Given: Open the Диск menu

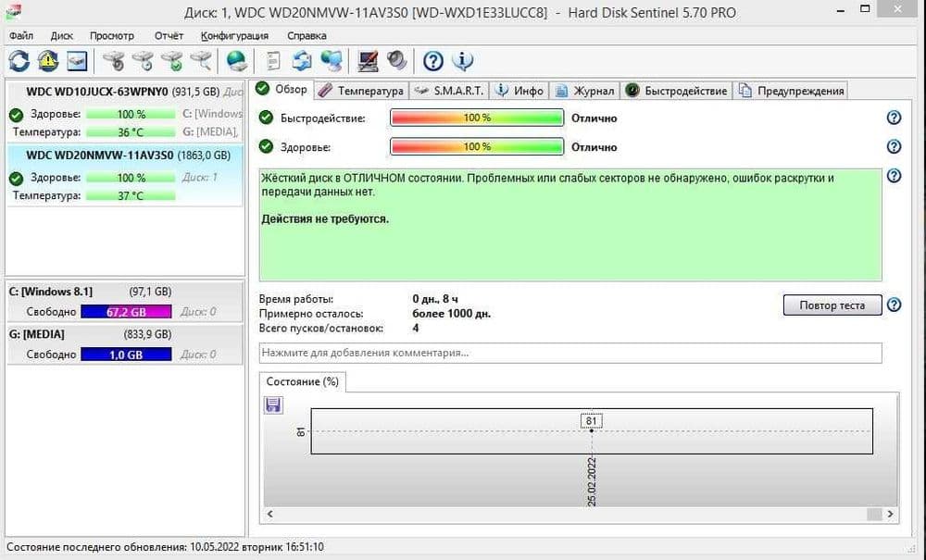Looking at the screenshot, I should point(61,35).
